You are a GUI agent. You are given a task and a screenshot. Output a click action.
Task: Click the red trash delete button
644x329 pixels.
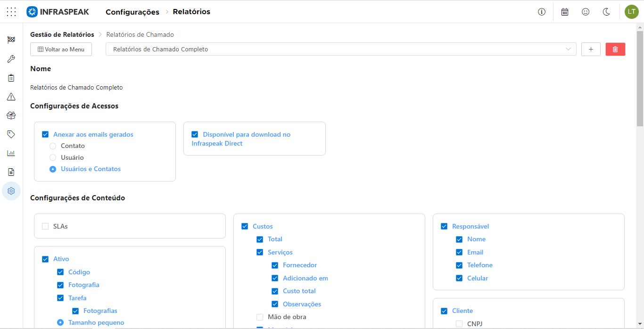click(x=615, y=49)
